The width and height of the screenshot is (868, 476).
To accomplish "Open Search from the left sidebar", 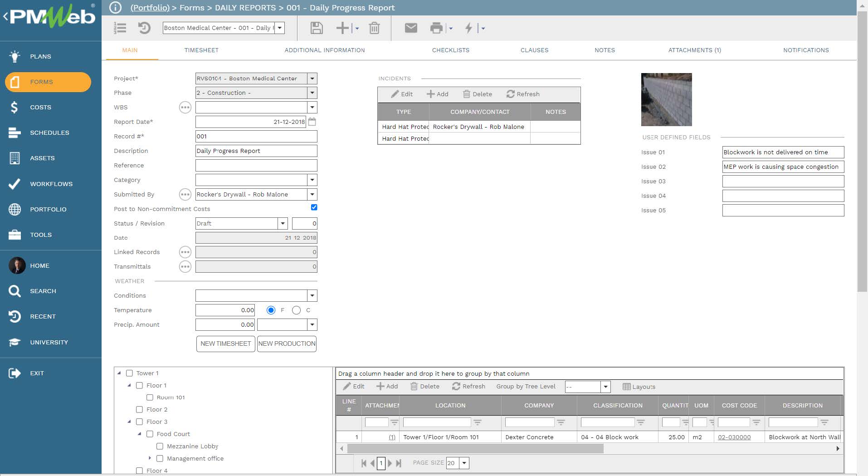I will point(44,291).
